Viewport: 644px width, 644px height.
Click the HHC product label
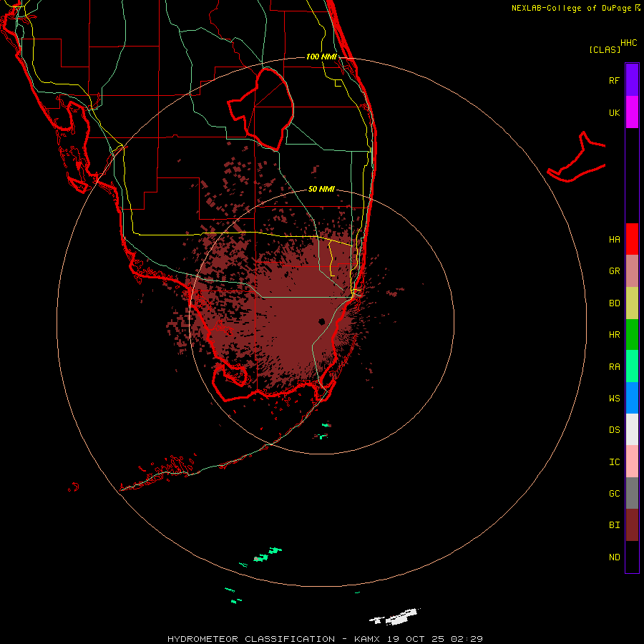(629, 43)
